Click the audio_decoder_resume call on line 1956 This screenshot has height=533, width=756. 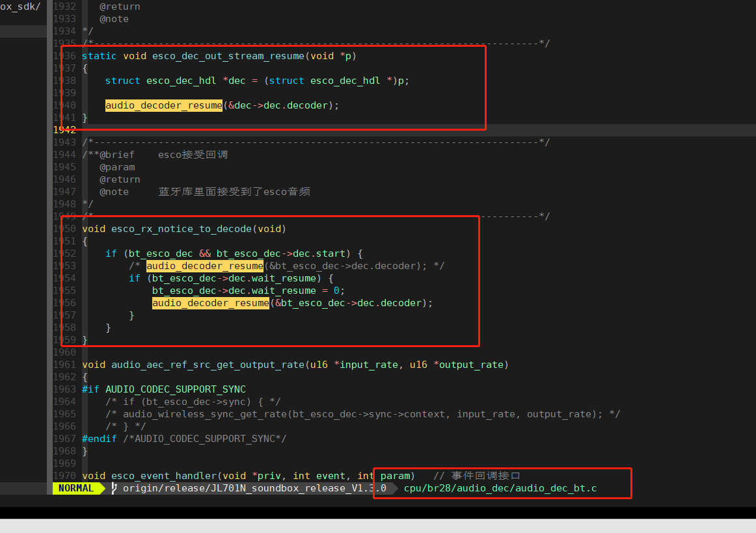tap(211, 303)
